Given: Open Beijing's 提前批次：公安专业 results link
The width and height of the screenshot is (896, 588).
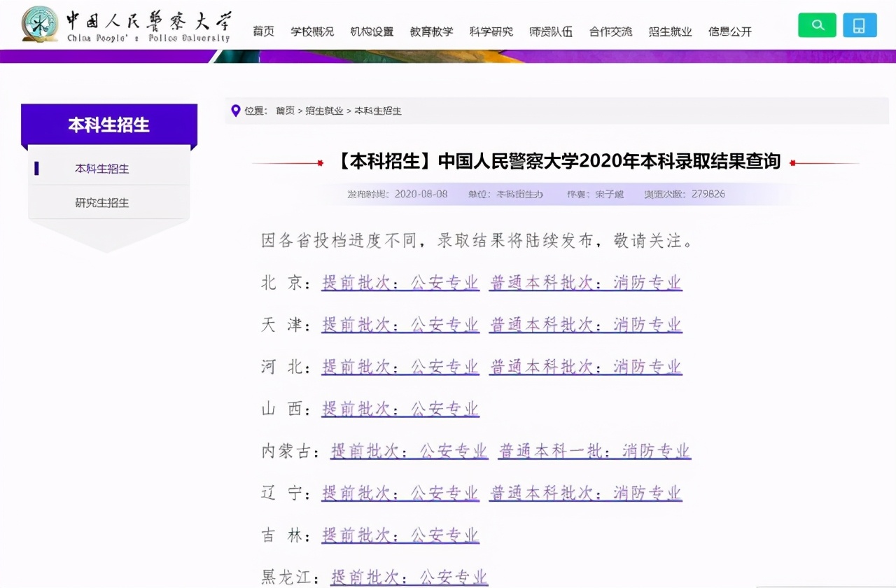Looking at the screenshot, I should coord(400,282).
